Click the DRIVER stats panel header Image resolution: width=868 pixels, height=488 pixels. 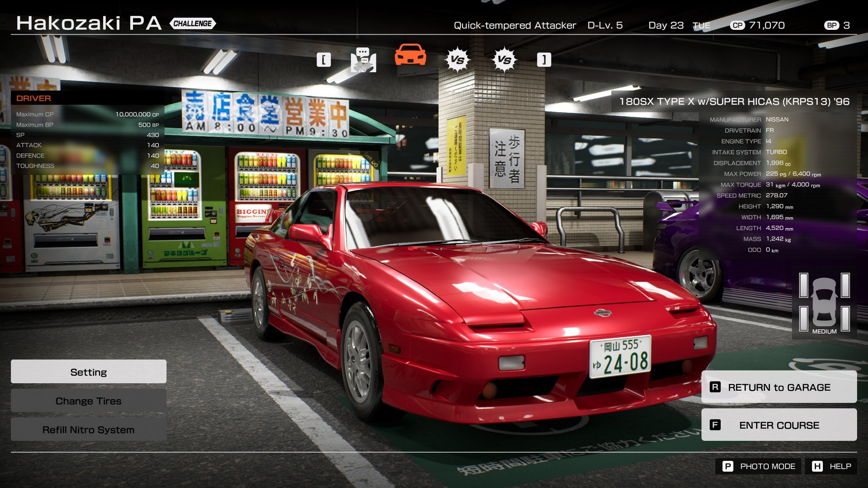pyautogui.click(x=34, y=98)
